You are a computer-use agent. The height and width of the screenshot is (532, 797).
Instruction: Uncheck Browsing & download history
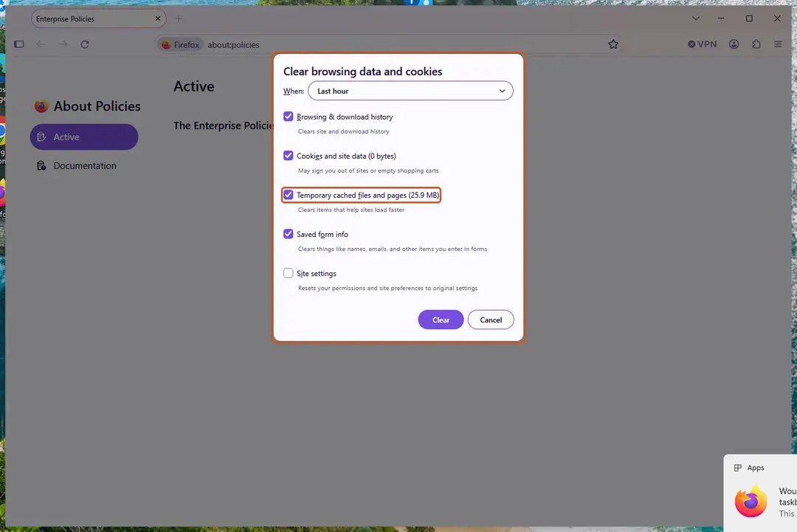click(289, 117)
